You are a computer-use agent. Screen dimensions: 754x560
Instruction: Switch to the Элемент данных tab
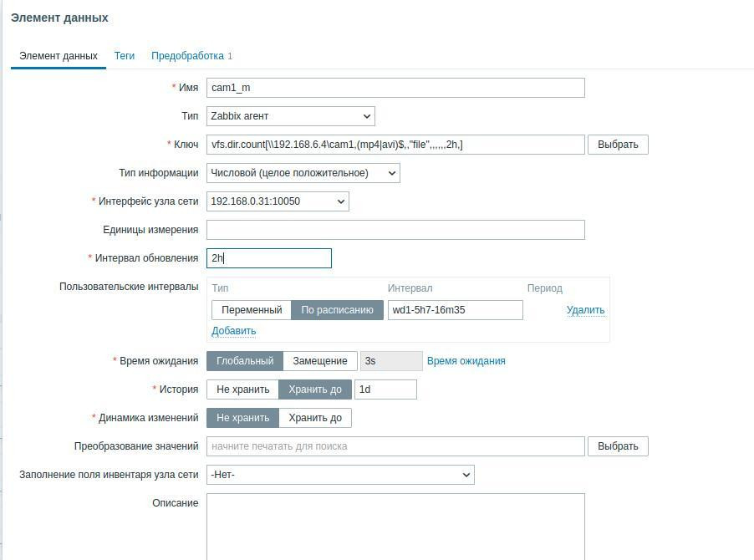59,56
